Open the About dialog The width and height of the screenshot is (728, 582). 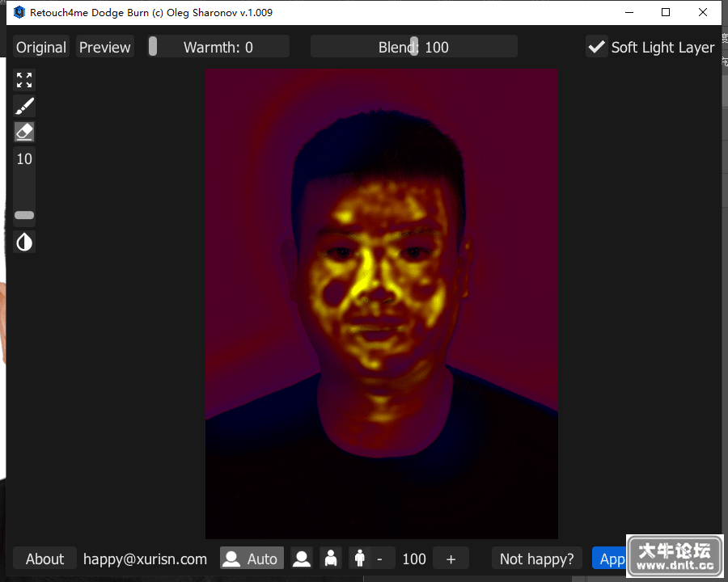44,559
